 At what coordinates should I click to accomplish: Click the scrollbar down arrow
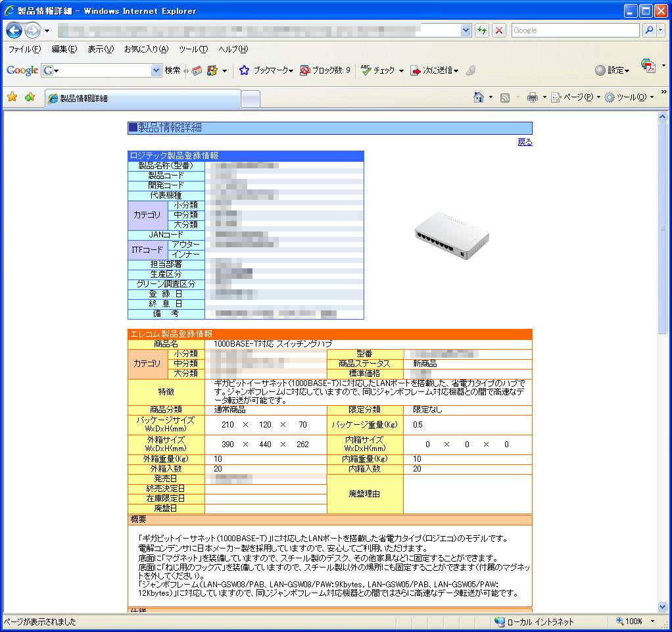click(x=663, y=607)
